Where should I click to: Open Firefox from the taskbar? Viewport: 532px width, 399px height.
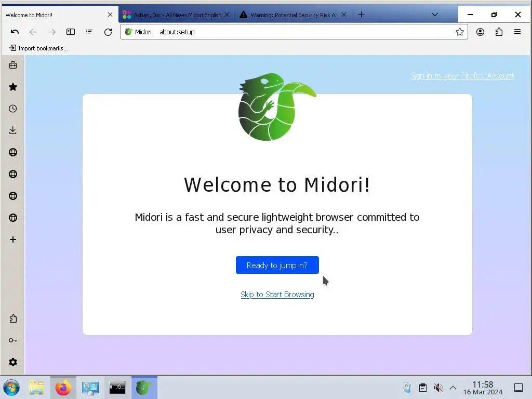63,388
